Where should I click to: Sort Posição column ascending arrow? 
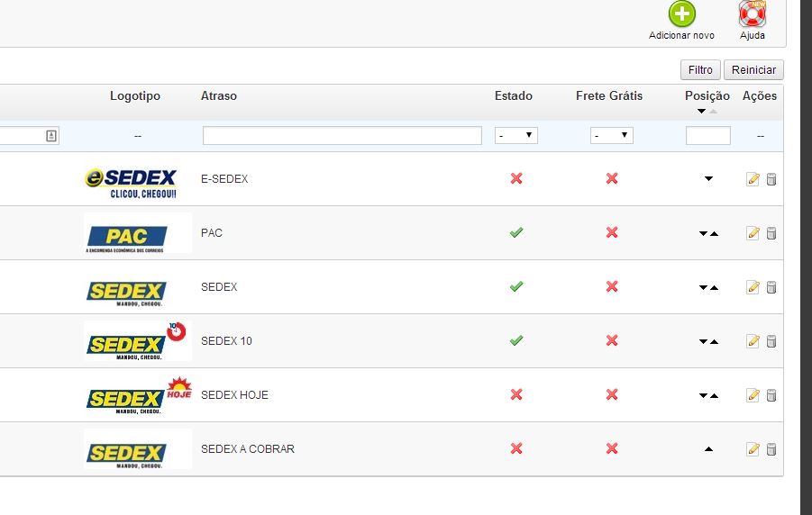(x=713, y=112)
